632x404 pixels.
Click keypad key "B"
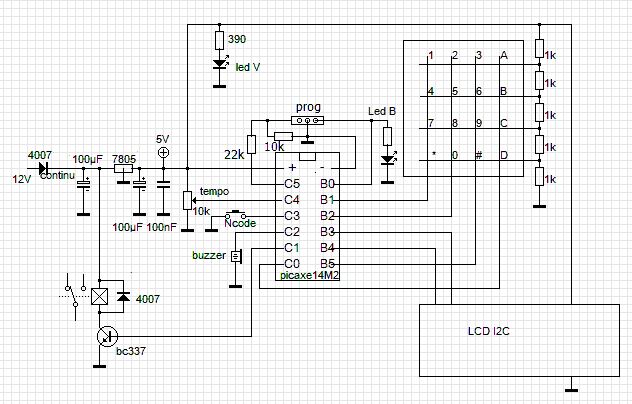pyautogui.click(x=504, y=91)
